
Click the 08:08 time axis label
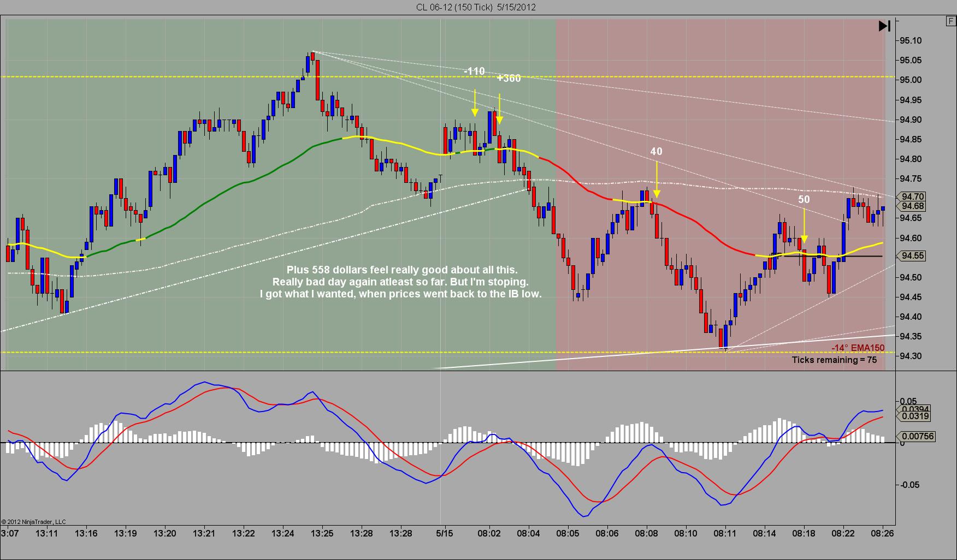647,533
